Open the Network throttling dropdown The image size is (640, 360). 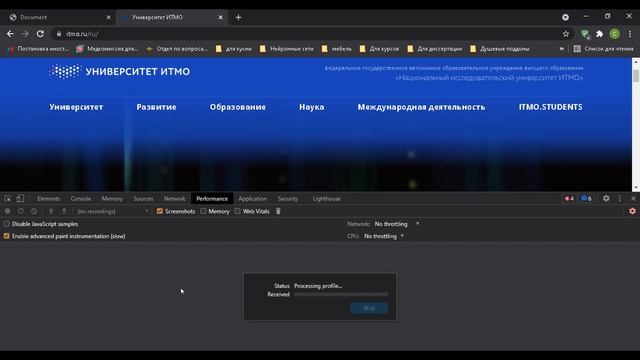point(396,224)
